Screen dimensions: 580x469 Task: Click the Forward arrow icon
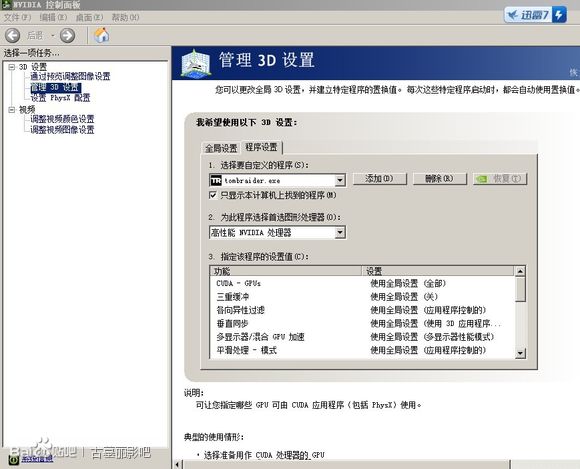67,36
